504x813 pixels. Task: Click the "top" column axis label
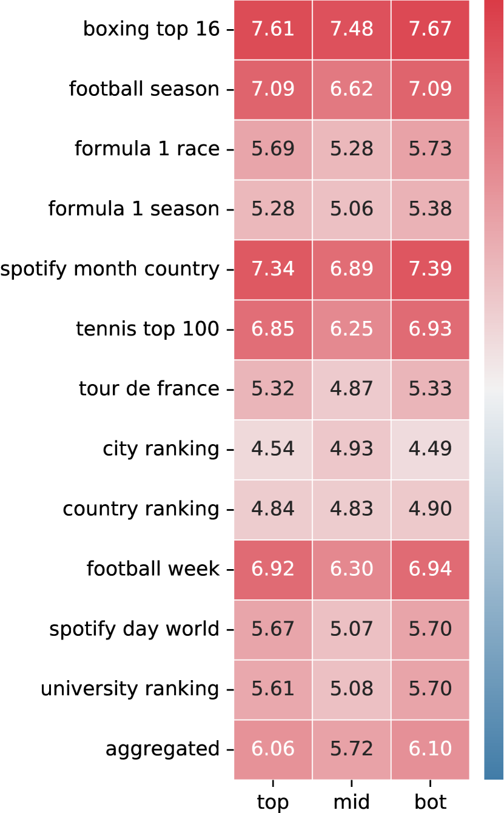tap(273, 802)
